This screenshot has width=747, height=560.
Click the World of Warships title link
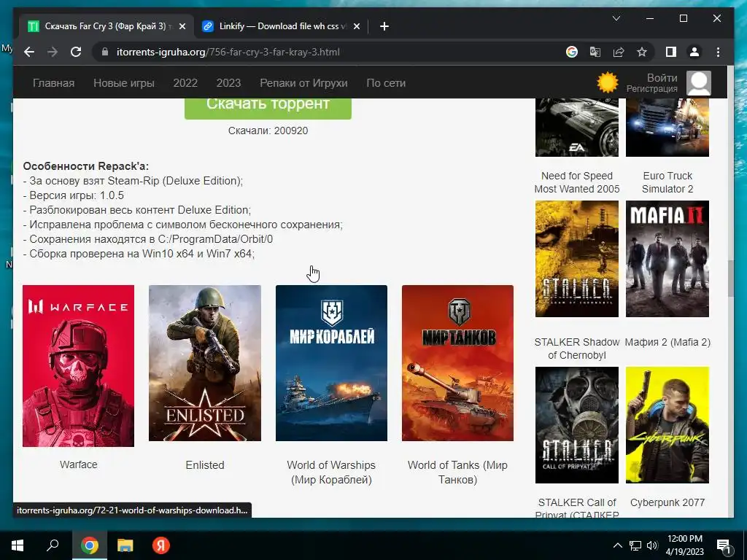pos(331,472)
